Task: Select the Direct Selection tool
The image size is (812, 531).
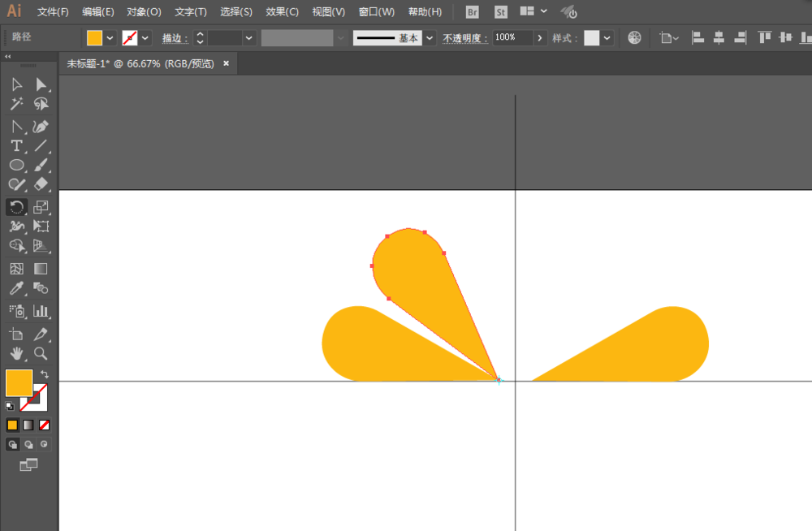Action: (x=41, y=84)
